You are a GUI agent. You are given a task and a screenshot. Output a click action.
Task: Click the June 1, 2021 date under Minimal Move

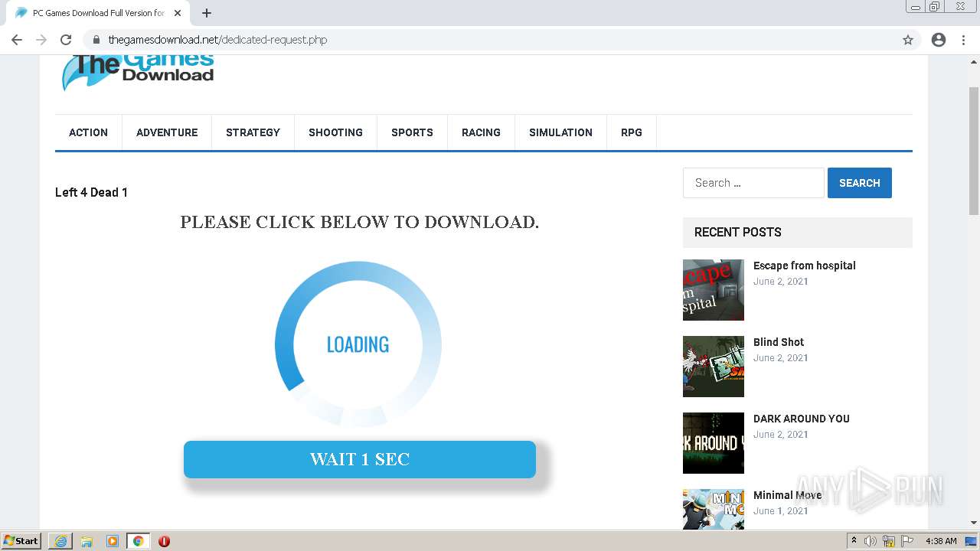(x=781, y=510)
